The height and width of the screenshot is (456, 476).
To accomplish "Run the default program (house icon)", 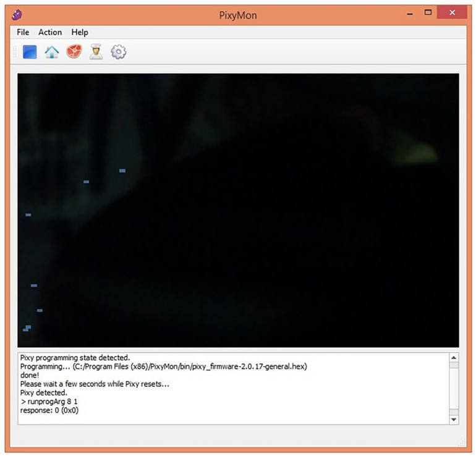I will pyautogui.click(x=51, y=52).
